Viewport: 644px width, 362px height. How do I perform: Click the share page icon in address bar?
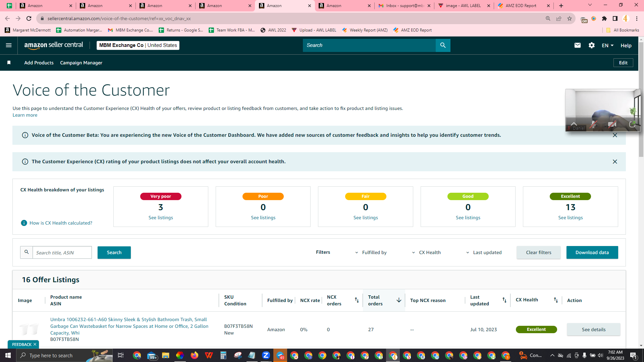(x=559, y=18)
